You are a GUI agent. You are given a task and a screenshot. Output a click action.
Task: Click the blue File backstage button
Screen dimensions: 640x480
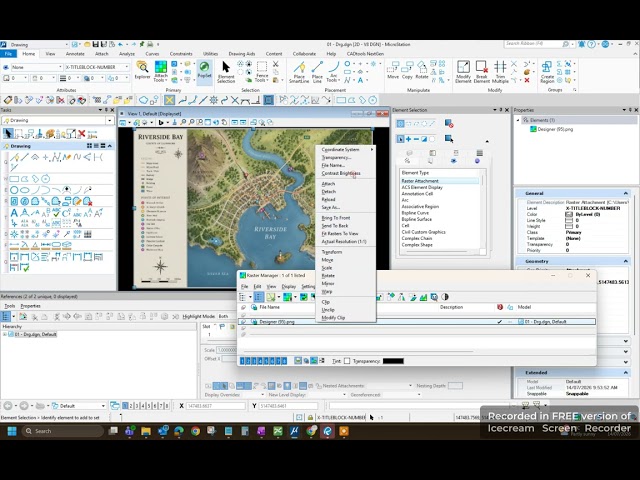(8, 54)
